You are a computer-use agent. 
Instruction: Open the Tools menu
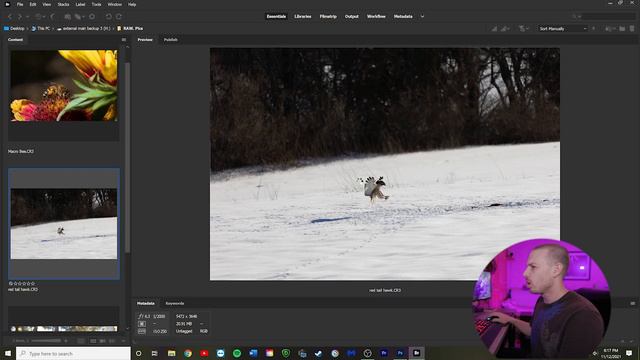pyautogui.click(x=96, y=4)
